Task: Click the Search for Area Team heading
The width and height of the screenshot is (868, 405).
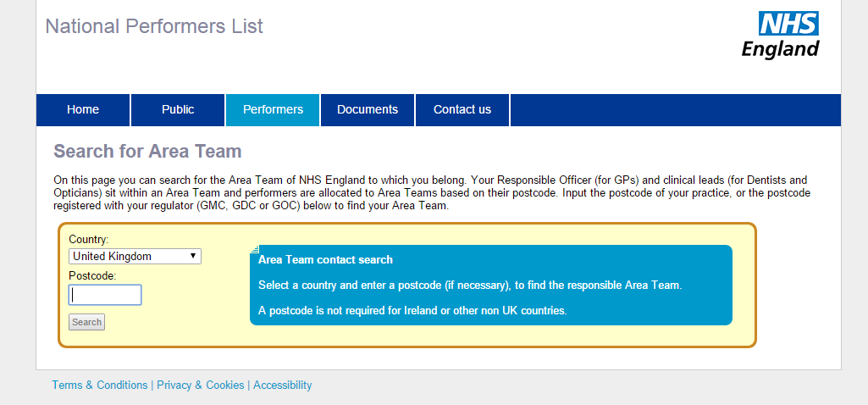Action: 148,152
